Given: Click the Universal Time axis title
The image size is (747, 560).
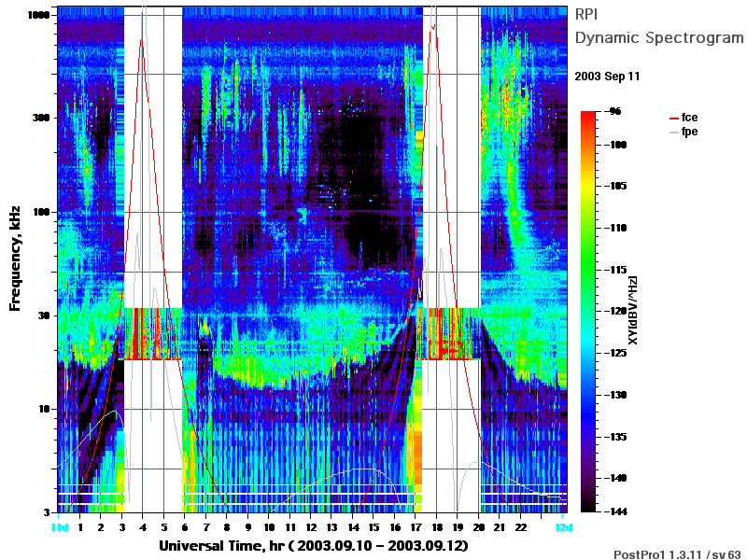Looking at the screenshot, I should coord(314,546).
